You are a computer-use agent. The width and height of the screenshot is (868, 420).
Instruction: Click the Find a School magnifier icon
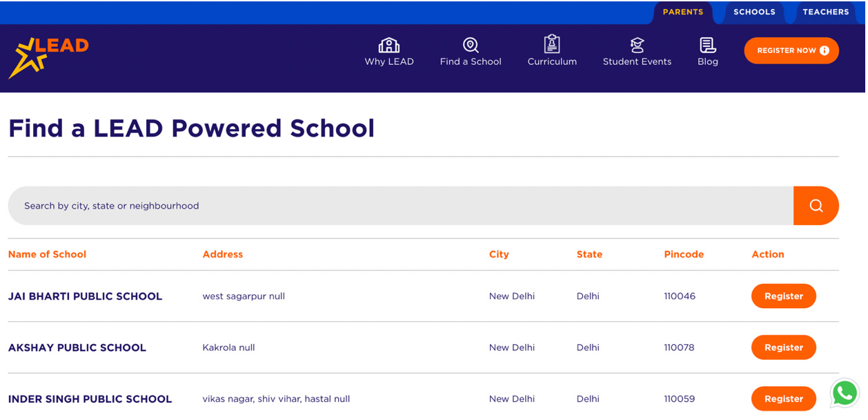coord(471,45)
